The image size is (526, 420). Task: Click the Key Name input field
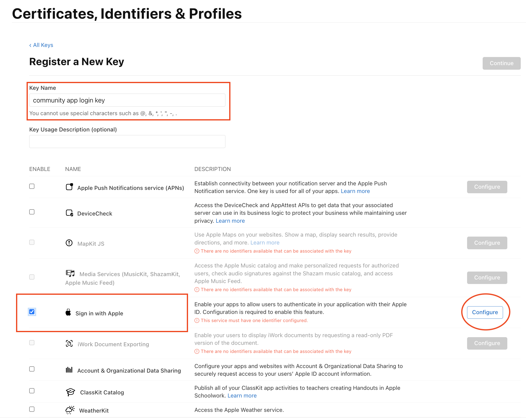pos(127,100)
